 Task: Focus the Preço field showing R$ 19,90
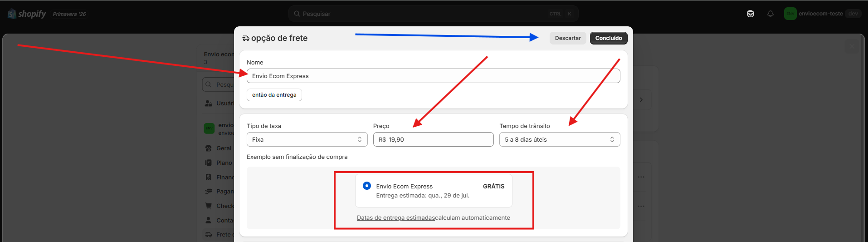coord(434,139)
